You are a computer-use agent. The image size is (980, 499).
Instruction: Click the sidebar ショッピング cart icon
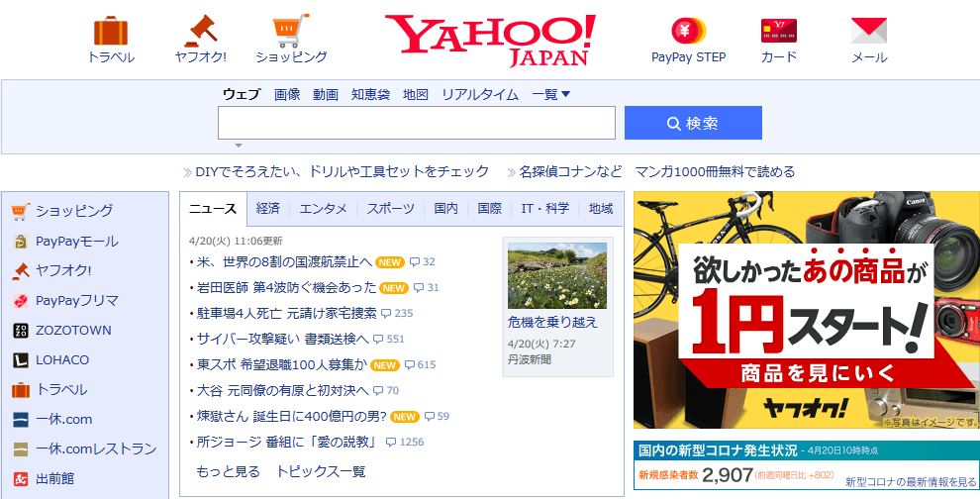(21, 211)
